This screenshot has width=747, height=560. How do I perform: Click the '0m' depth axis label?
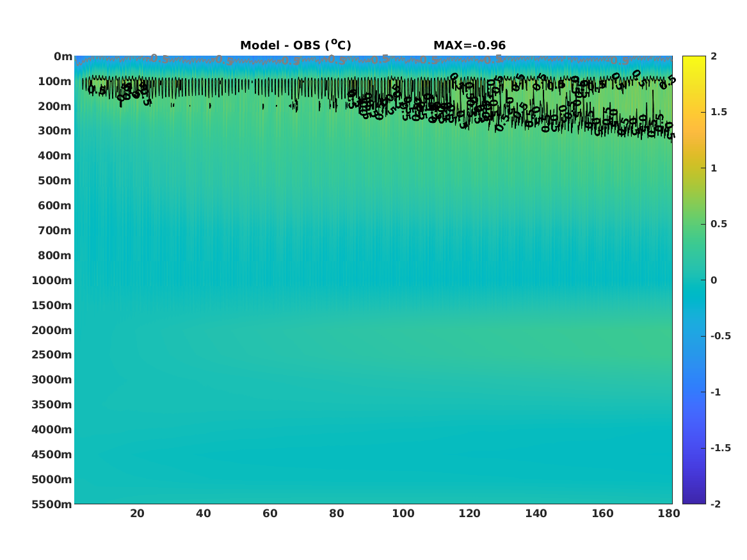(63, 57)
